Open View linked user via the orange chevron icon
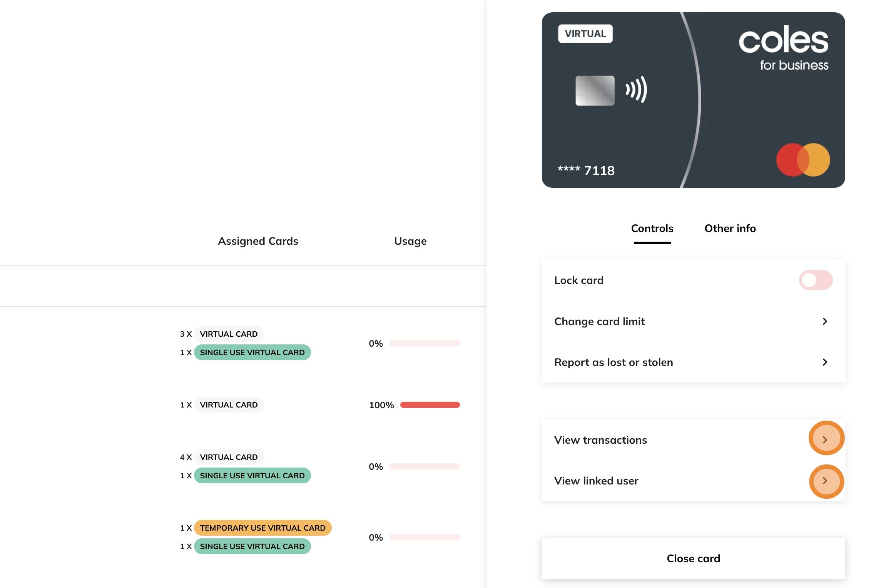The height and width of the screenshot is (588, 876). [x=826, y=481]
